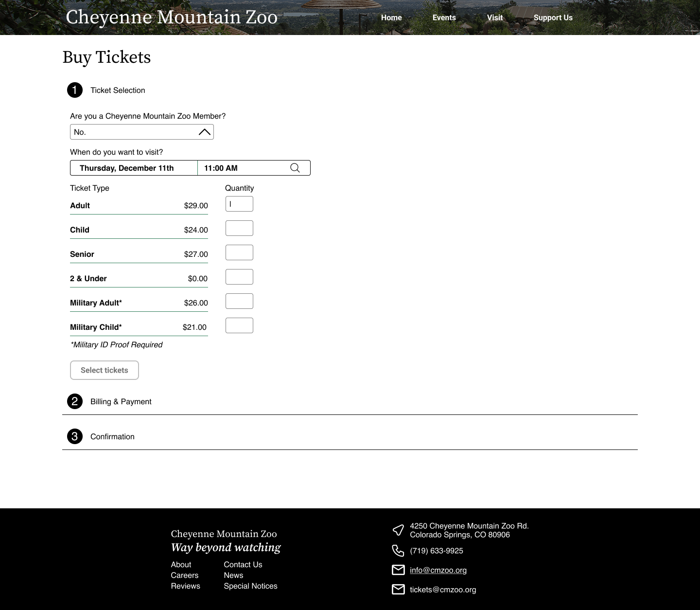700x610 pixels.
Task: Click the $24.00 Child ticket price
Action: pyautogui.click(x=196, y=230)
